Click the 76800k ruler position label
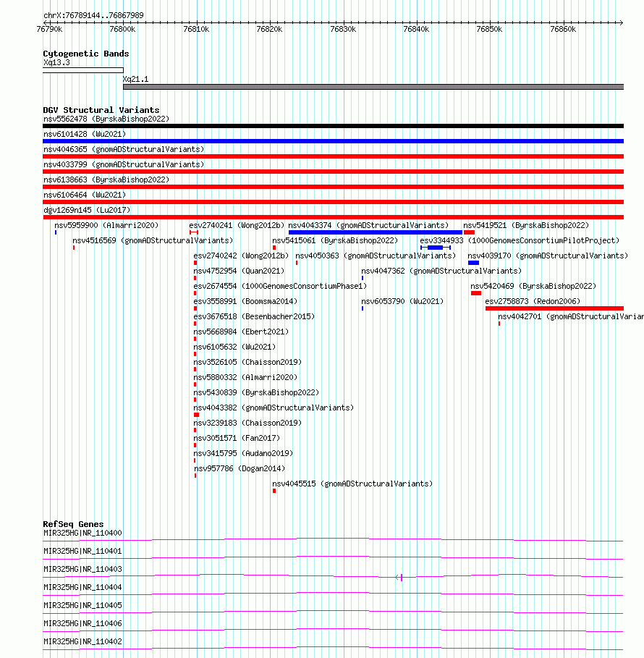644x658 pixels. pyautogui.click(x=122, y=29)
